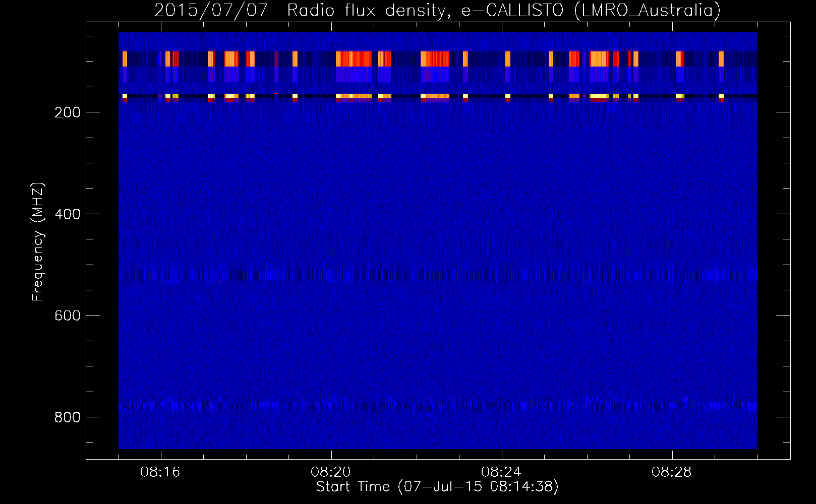Click the Start Time axis caption
The width and height of the screenshot is (816, 504).
click(x=437, y=487)
